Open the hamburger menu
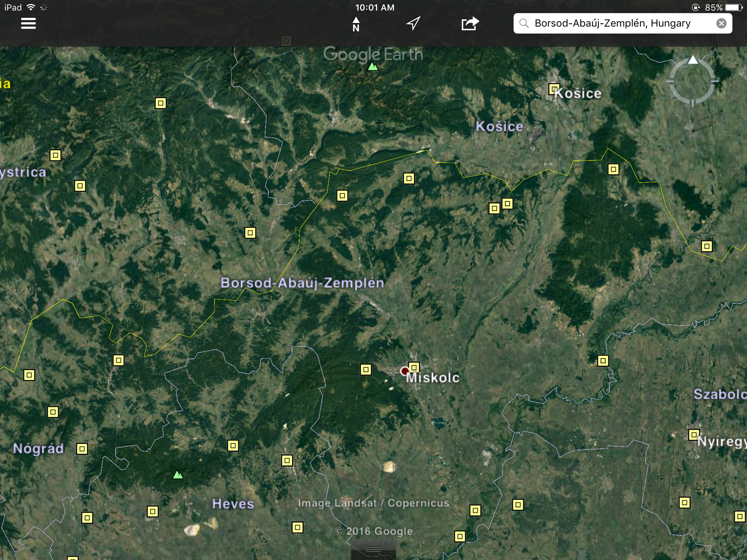Image resolution: width=747 pixels, height=560 pixels. pos(28,23)
